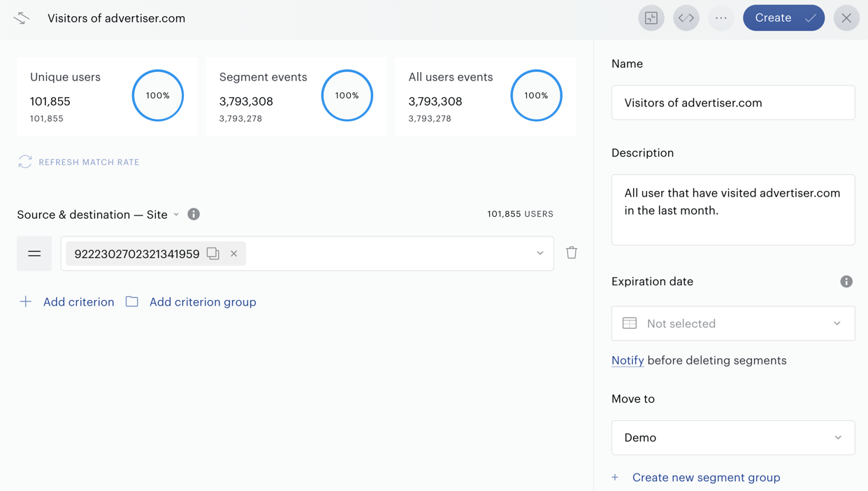
Task: Open the Move to Demo dropdown
Action: [733, 438]
